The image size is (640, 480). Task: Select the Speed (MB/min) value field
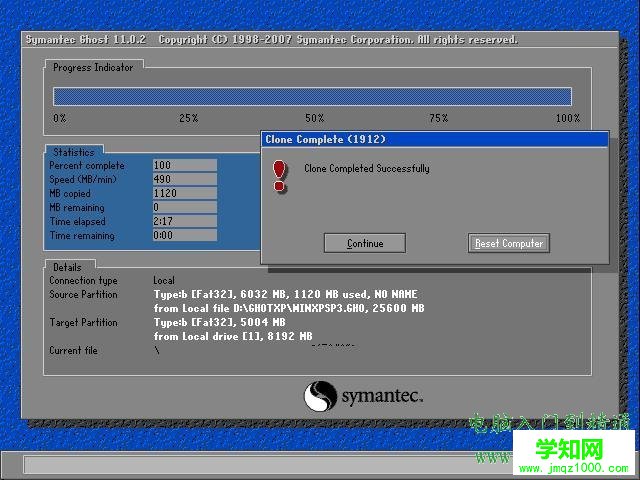click(184, 180)
